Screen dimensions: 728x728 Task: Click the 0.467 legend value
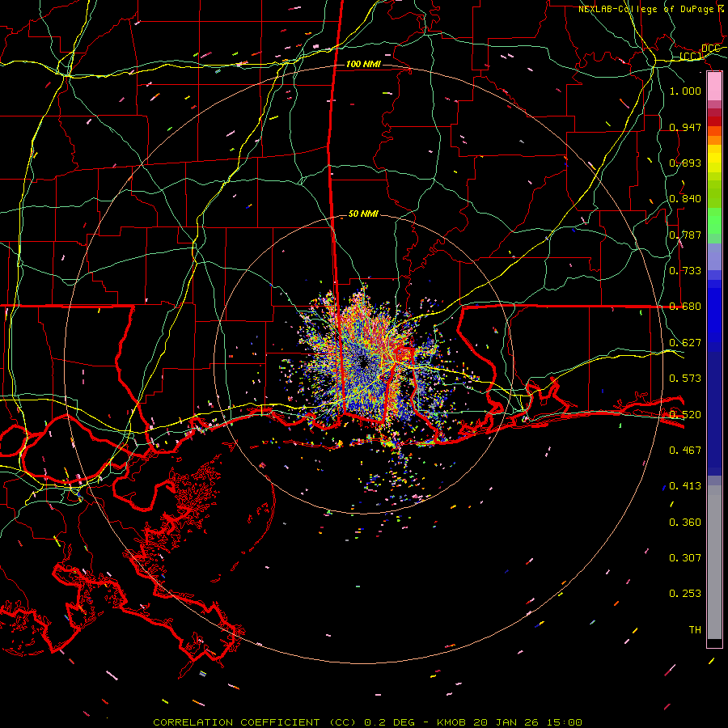685,450
